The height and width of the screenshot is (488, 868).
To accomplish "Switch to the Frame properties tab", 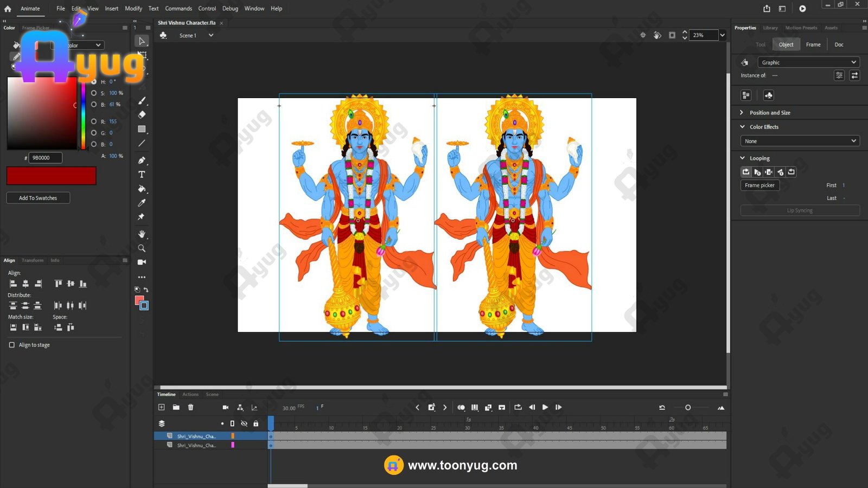I will click(x=813, y=44).
